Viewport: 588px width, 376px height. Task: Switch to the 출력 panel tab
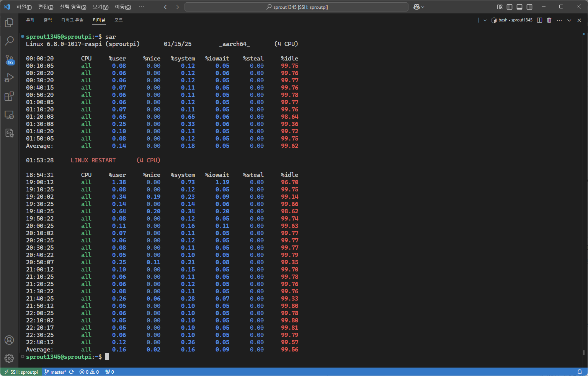point(48,20)
